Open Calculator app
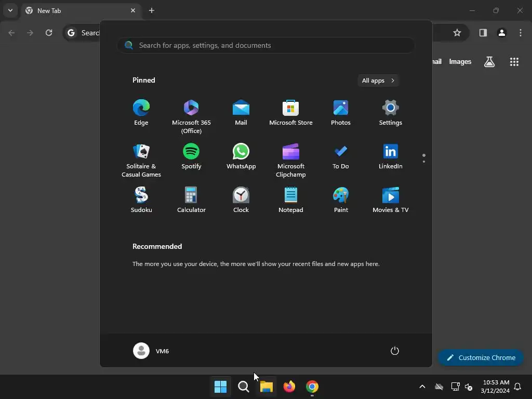This screenshot has height=399, width=532. (x=191, y=200)
